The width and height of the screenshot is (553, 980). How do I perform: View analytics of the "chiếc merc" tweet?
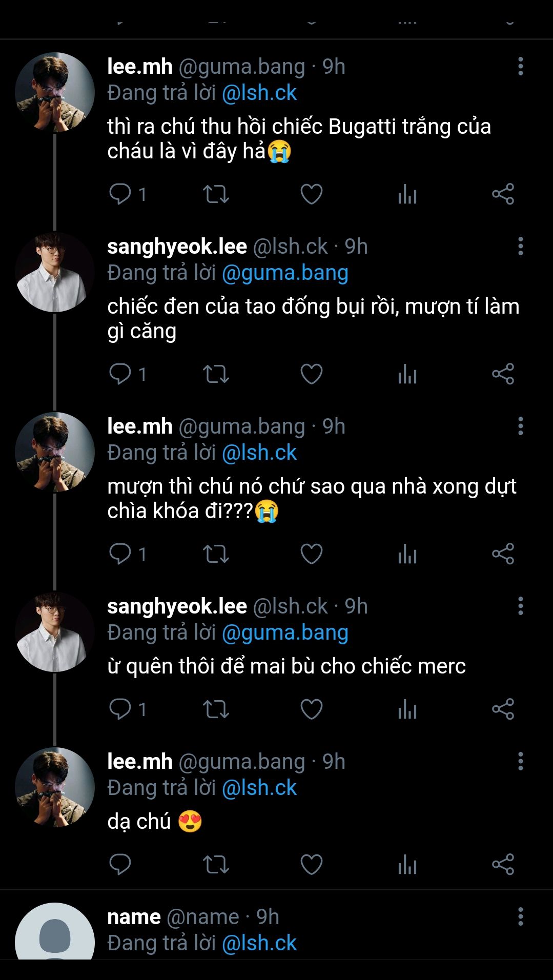tap(407, 709)
